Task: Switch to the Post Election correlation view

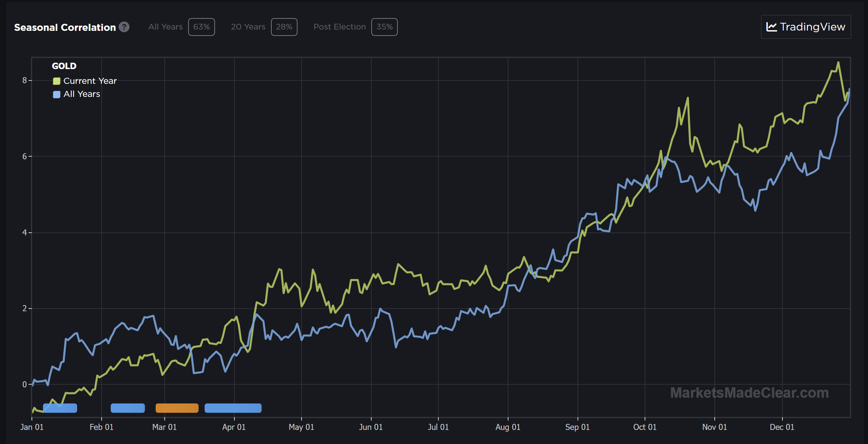Action: (x=340, y=27)
